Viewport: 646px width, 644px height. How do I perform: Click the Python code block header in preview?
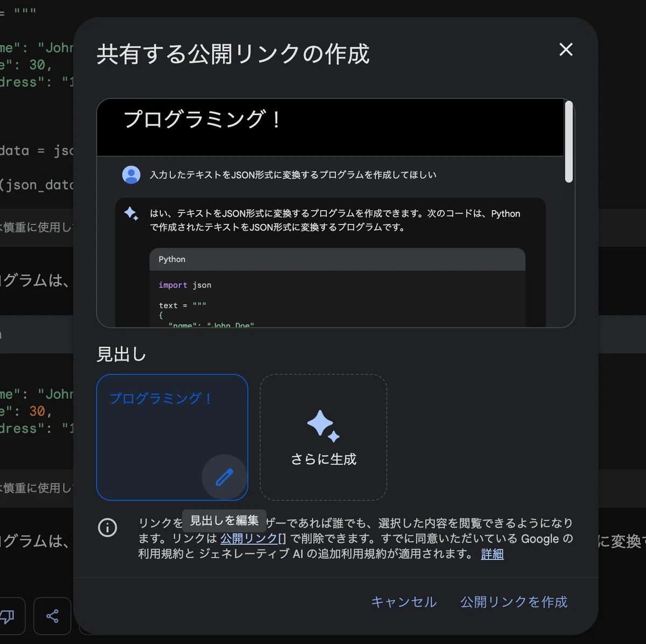coord(337,260)
